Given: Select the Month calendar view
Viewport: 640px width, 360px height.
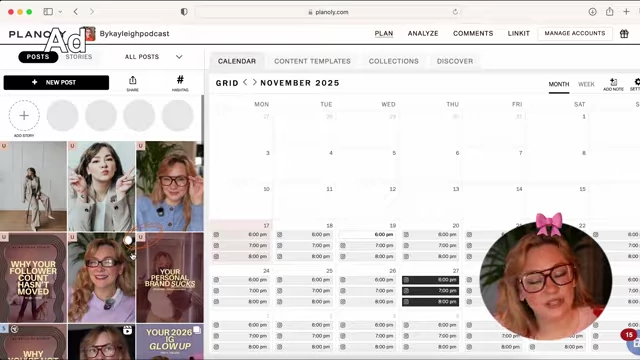Looking at the screenshot, I should [x=559, y=84].
